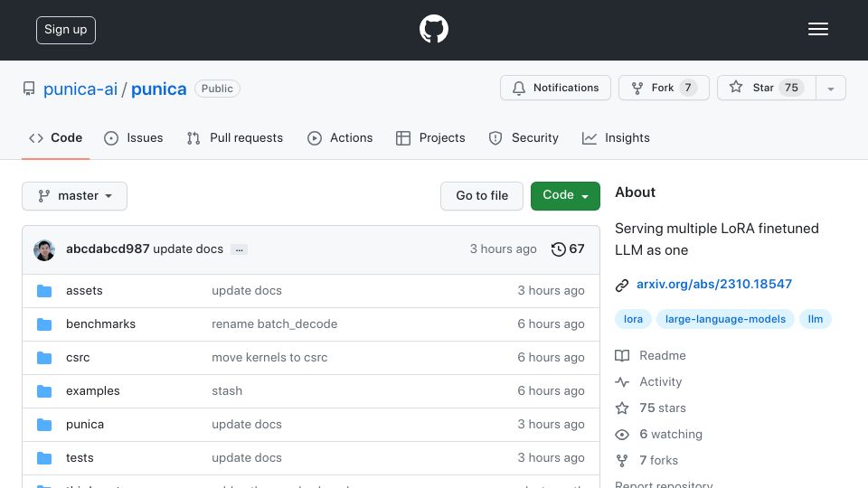Viewport: 868px width, 488px height.
Task: Click the Notifications bell button
Action: pyautogui.click(x=555, y=88)
